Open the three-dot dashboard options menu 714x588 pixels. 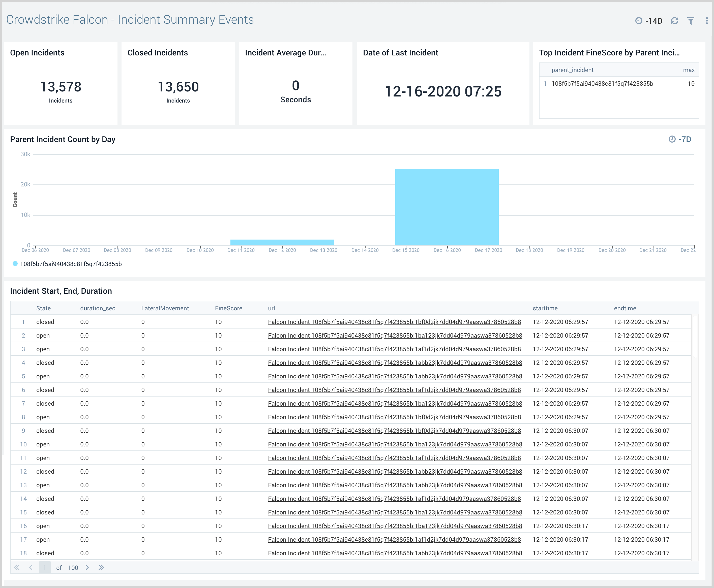(706, 21)
